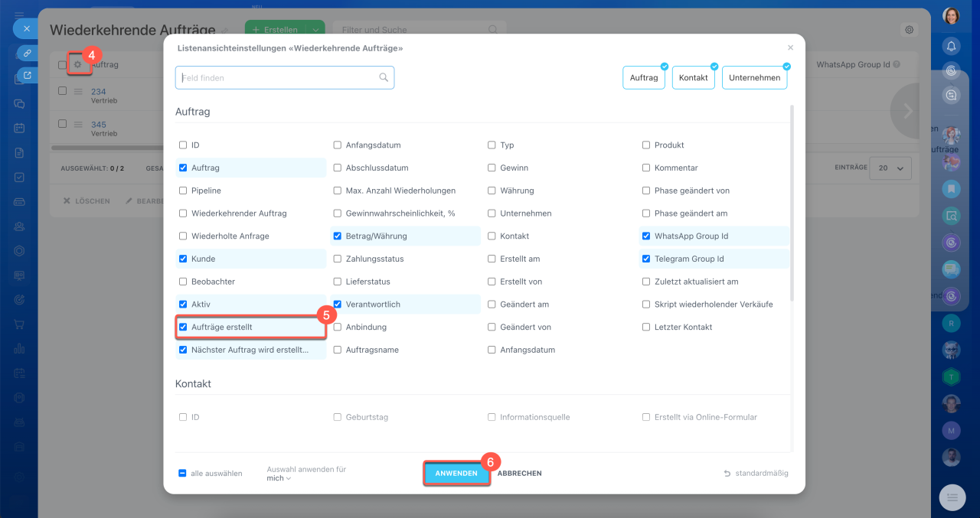This screenshot has width=980, height=518.
Task: Open the tasks checkmark icon in left sidebar
Action: click(x=19, y=177)
